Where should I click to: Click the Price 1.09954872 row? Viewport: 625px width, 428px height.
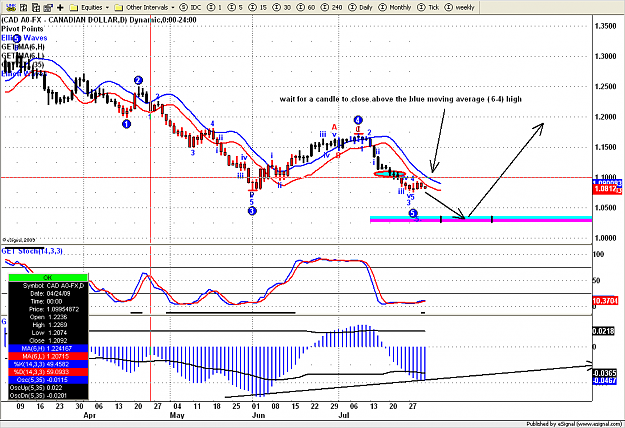coord(48,309)
